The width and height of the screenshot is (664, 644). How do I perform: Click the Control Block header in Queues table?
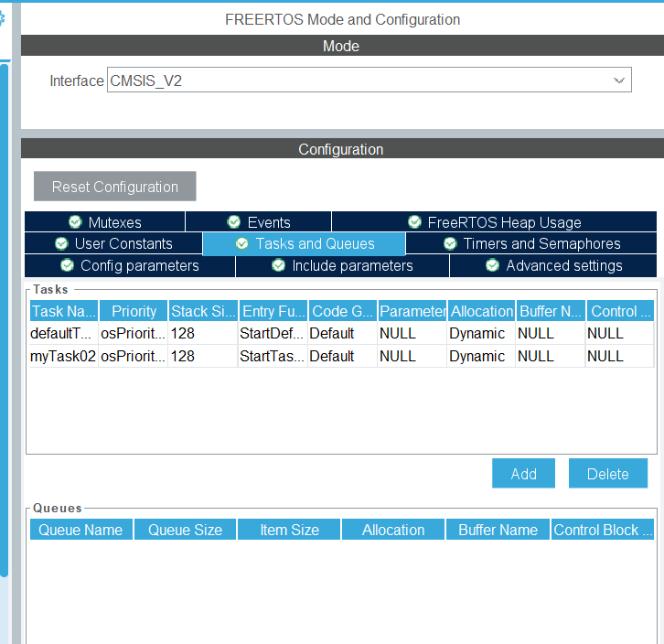[x=602, y=529]
